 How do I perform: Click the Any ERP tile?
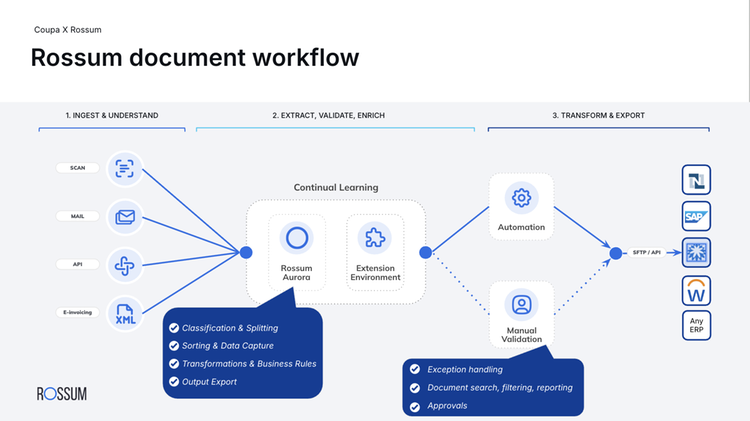(x=696, y=326)
